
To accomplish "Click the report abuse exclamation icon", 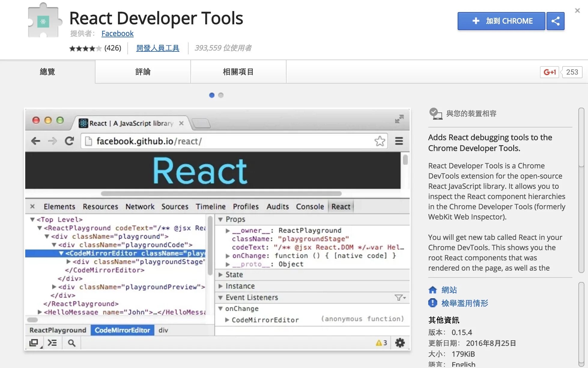I will click(x=432, y=303).
